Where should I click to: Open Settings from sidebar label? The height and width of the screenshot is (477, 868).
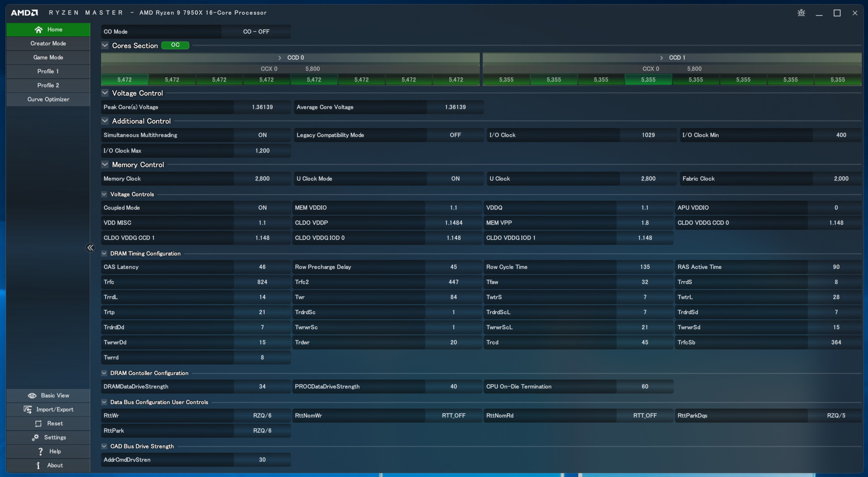tap(55, 437)
